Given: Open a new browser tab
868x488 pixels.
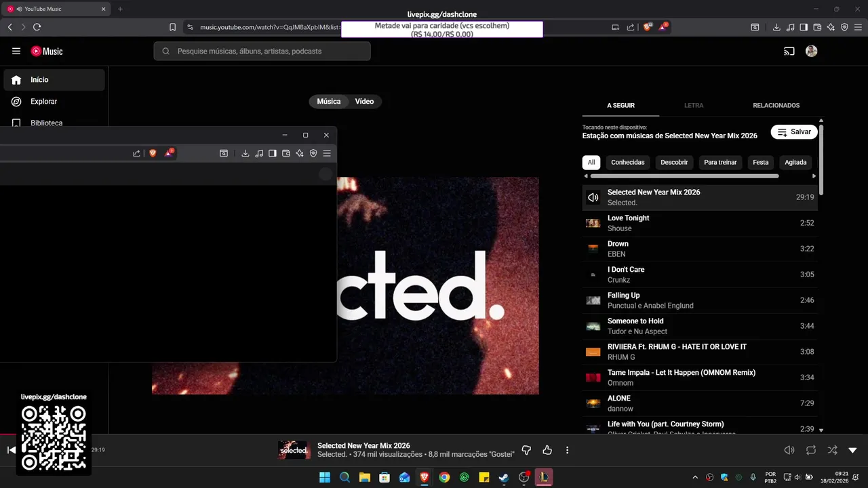Looking at the screenshot, I should pos(120,9).
